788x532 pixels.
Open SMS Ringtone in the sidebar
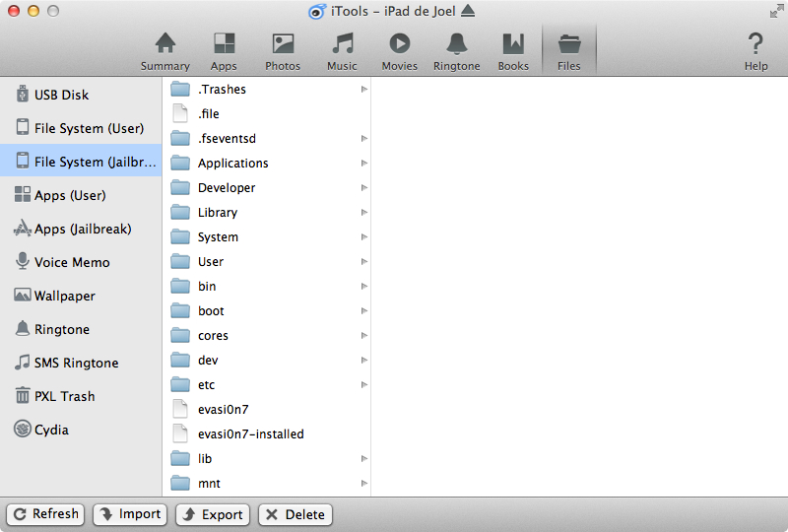point(81,363)
